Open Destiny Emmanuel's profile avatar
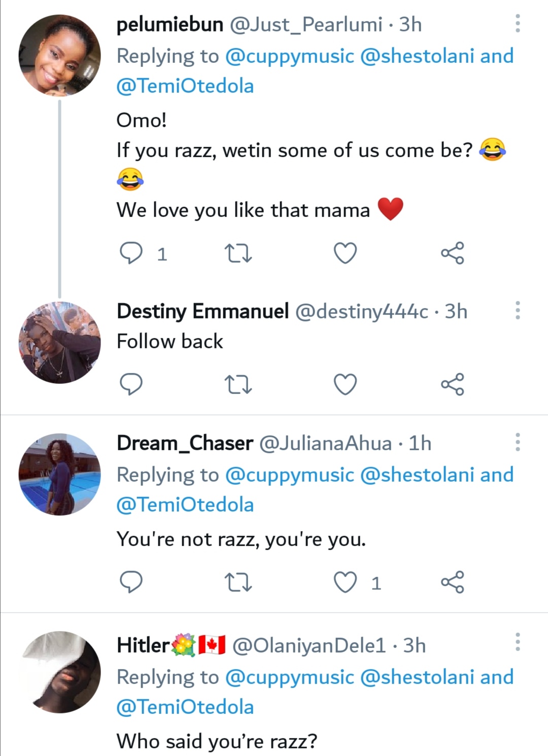The height and width of the screenshot is (756, 548). click(x=59, y=342)
